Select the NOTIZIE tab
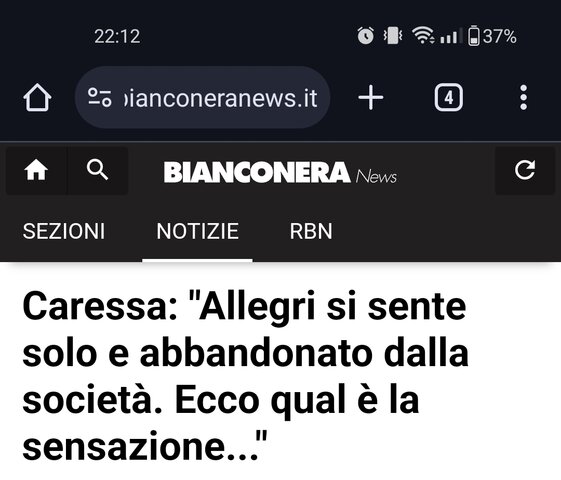The width and height of the screenshot is (561, 480). click(197, 231)
